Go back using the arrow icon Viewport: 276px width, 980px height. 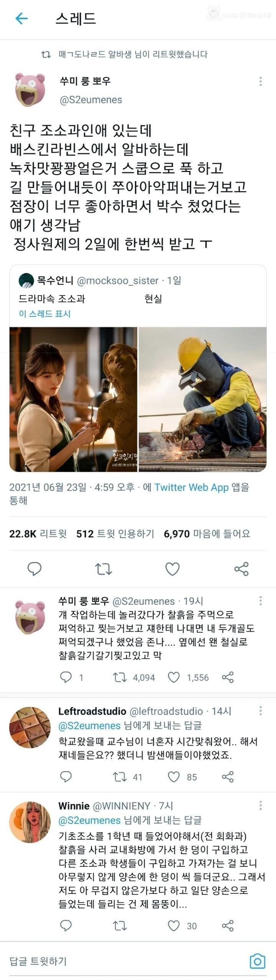coord(21,18)
